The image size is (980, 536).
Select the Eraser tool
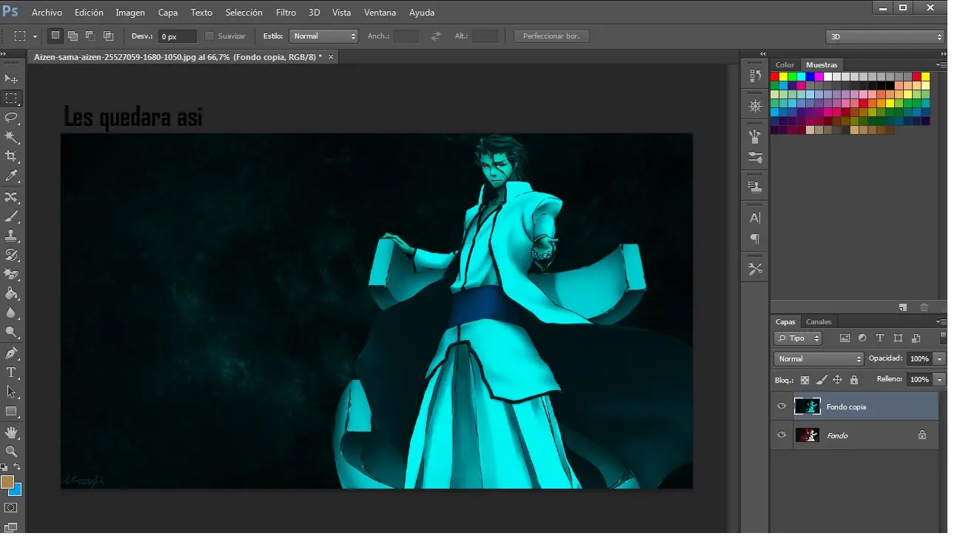click(11, 275)
